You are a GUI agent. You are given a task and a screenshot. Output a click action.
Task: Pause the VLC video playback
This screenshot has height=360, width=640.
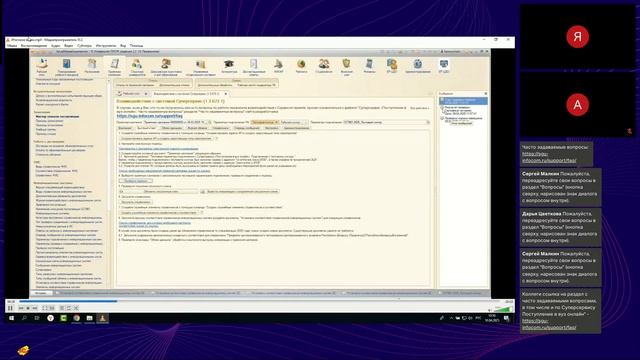tap(10, 308)
